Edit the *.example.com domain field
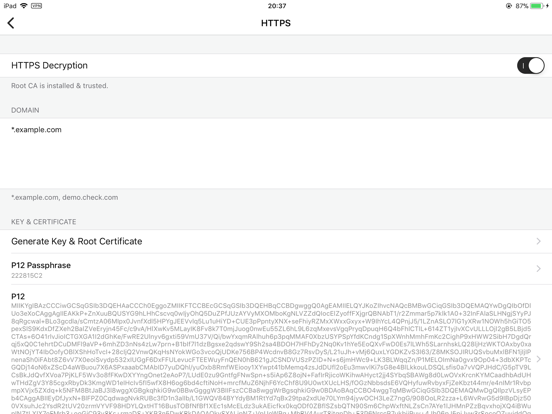 [276, 153]
